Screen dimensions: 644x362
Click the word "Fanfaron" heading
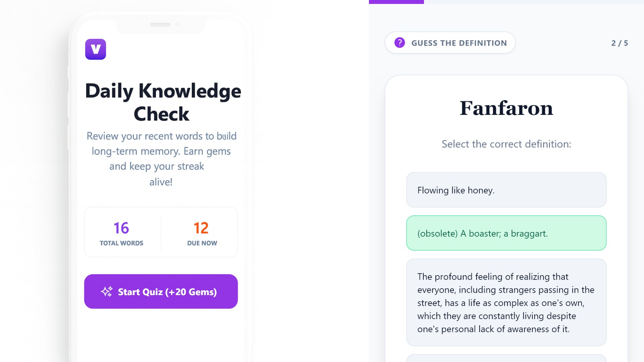tap(506, 108)
